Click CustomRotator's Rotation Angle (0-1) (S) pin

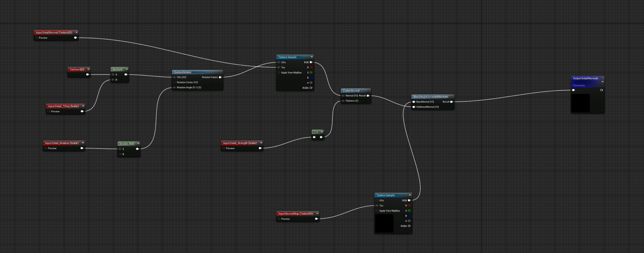click(x=175, y=88)
